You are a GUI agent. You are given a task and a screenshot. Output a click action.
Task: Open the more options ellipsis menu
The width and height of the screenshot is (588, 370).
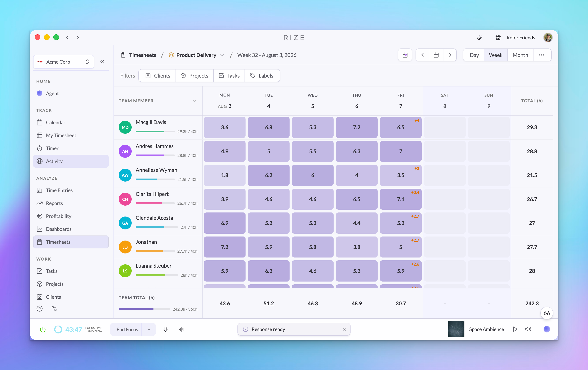[542, 55]
